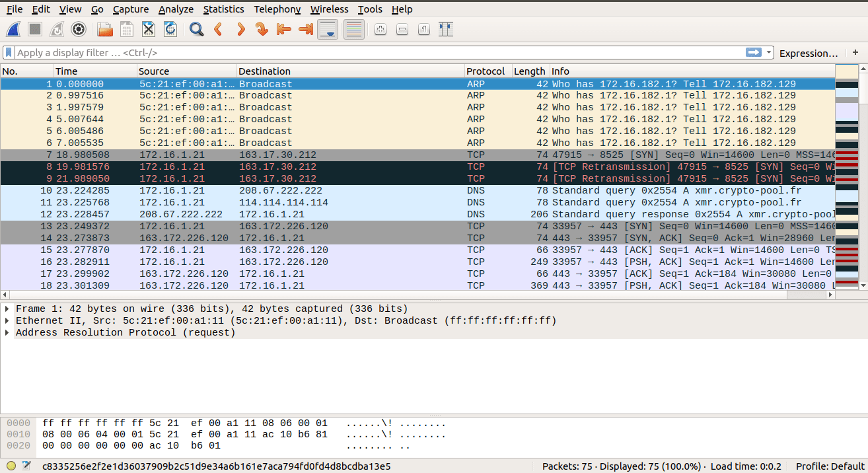868x473 pixels.
Task: Toggle packet colorization rules
Action: pos(354,29)
